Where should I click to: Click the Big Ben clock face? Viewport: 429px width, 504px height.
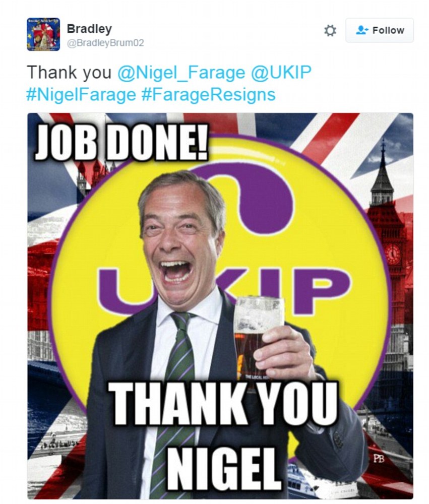[393, 254]
